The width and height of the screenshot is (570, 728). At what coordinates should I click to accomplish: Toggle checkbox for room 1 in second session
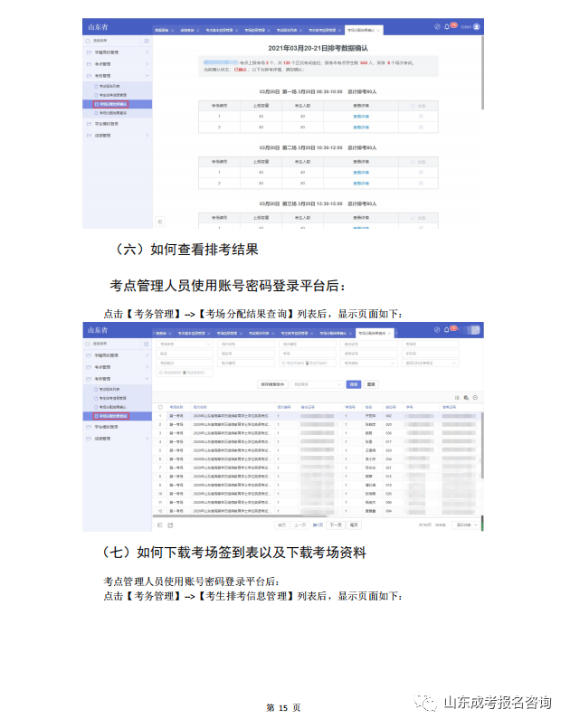421,172
